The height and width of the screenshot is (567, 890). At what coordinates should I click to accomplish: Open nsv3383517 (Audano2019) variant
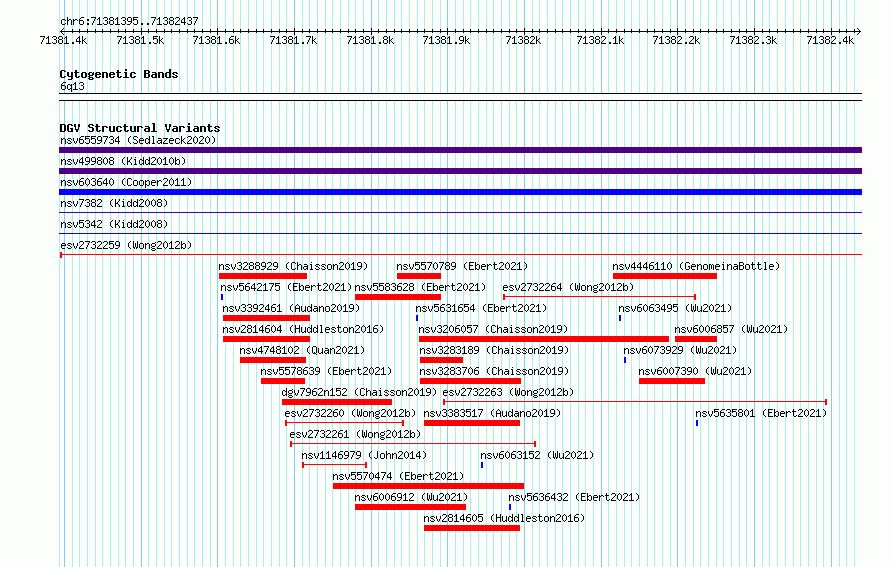[492, 413]
